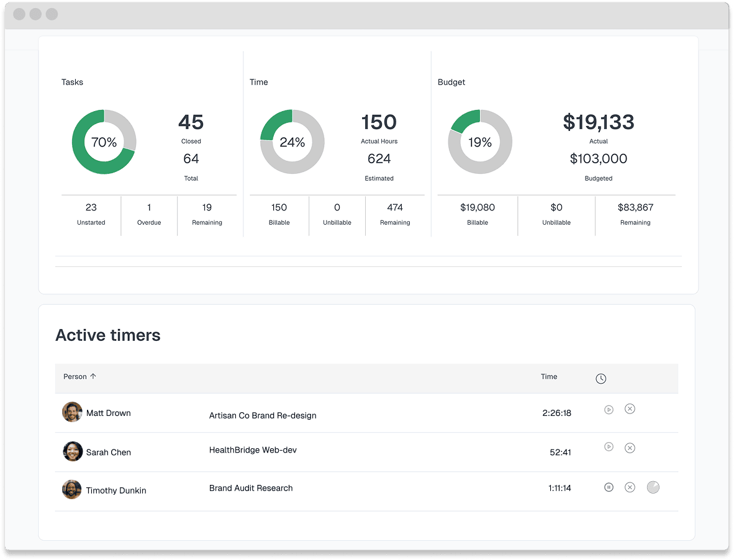Image resolution: width=734 pixels, height=560 pixels.
Task: Select Timothy Dunkin's avatar image
Action: [72, 490]
